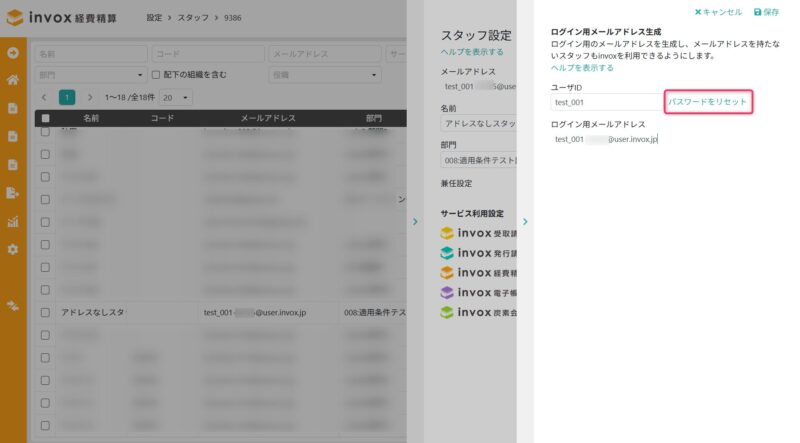Click the arrow circle icon in sidebar
The height and width of the screenshot is (443, 800).
[x=13, y=53]
